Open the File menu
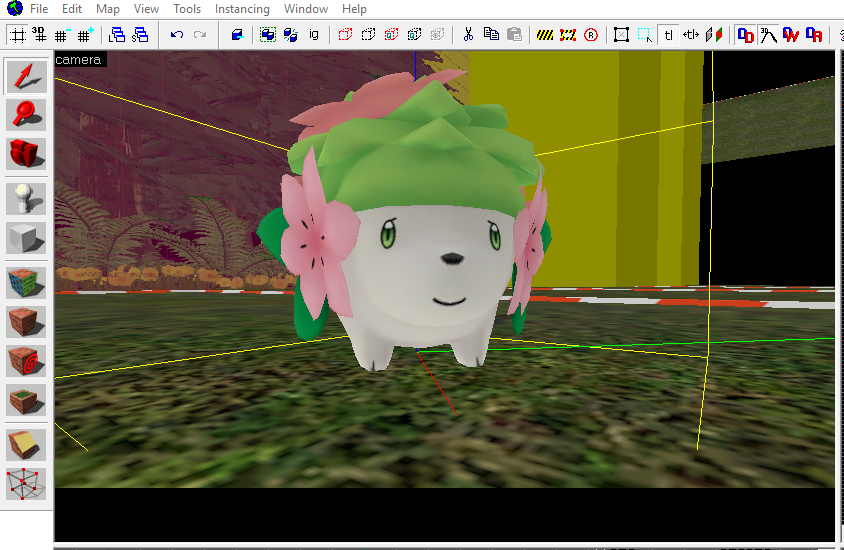844x550 pixels. click(39, 9)
